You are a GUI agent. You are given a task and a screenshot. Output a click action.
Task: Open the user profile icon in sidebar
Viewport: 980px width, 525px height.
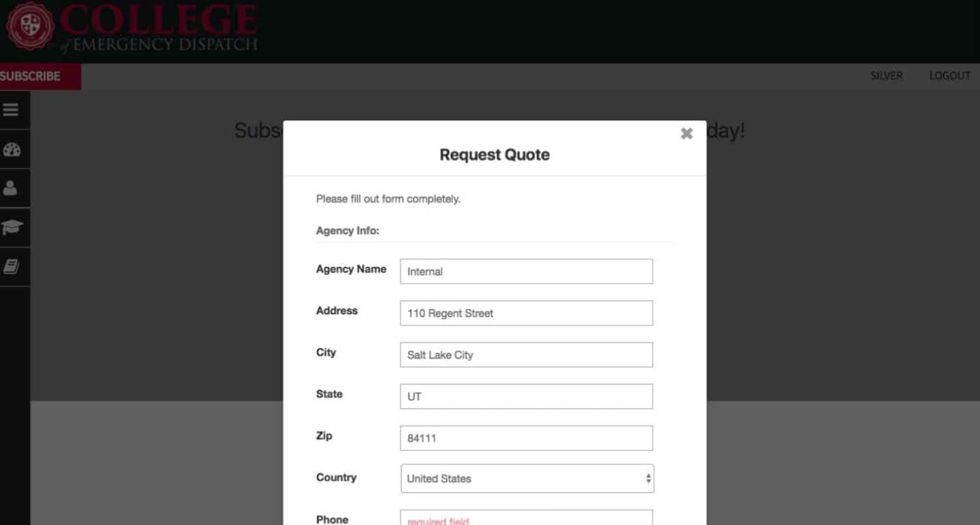(x=13, y=187)
